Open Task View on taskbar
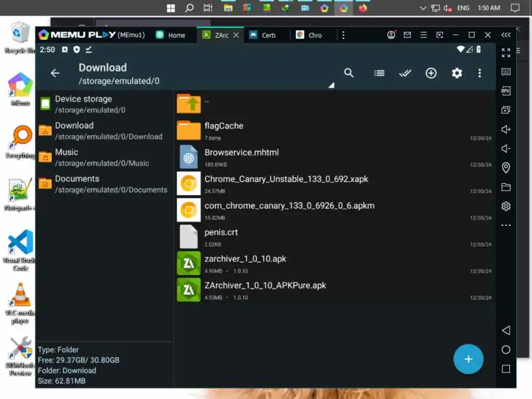This screenshot has width=532, height=399. pos(208,8)
